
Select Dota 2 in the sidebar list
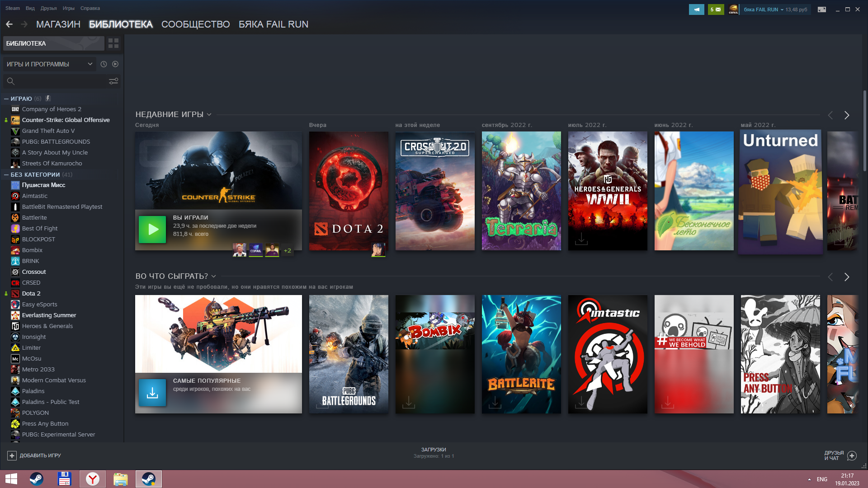tap(31, 293)
